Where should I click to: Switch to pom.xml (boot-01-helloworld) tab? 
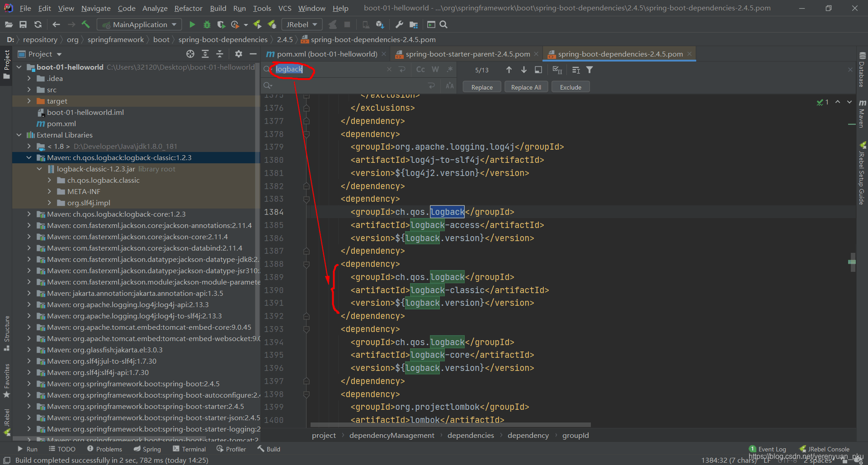pos(326,54)
